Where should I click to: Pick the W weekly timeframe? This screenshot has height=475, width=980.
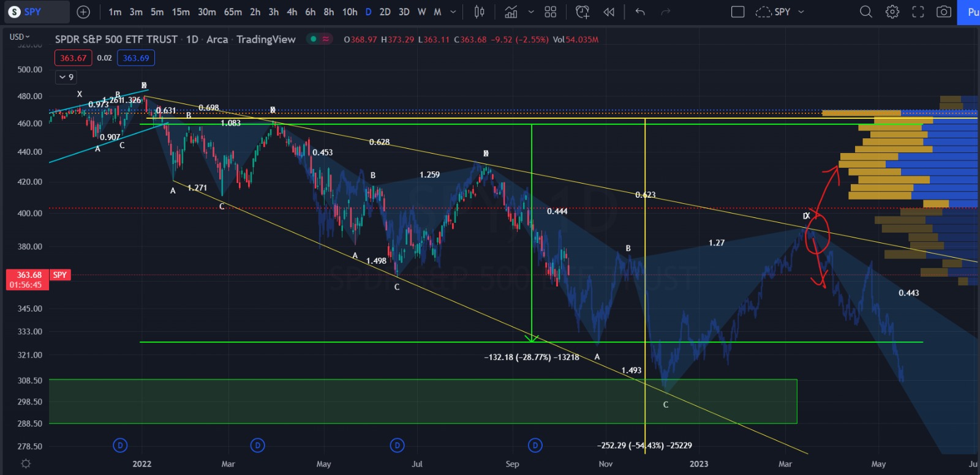point(421,12)
